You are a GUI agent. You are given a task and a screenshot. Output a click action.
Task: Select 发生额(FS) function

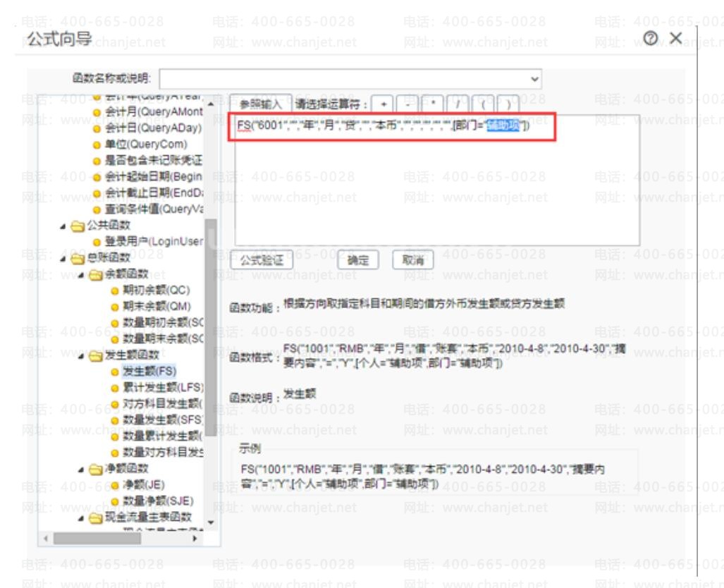pos(149,372)
